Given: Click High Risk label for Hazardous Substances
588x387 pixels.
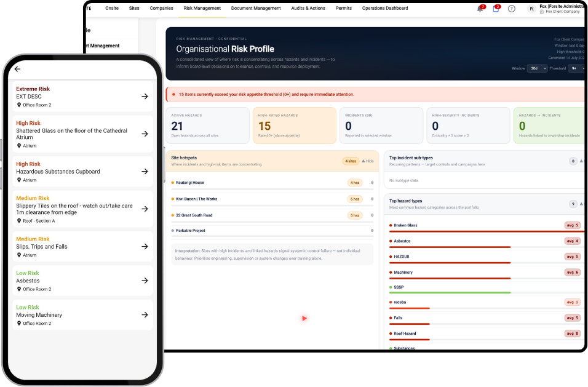Looking at the screenshot, I should (x=28, y=164).
